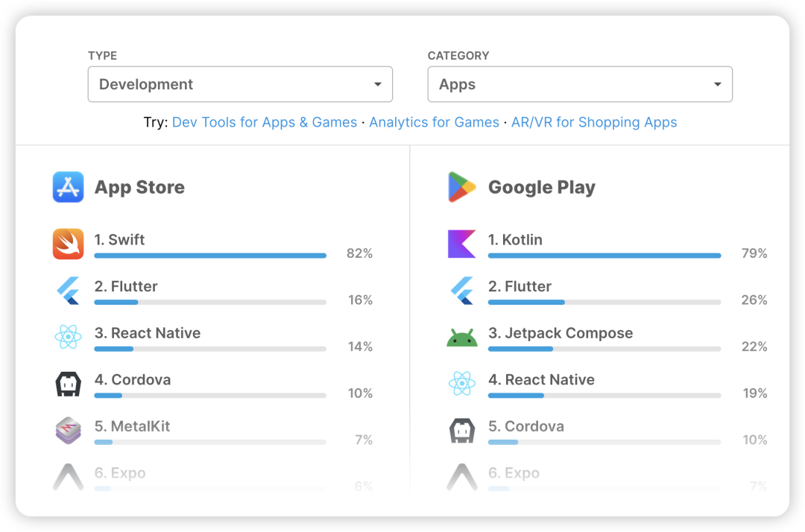Screen dimensions: 805x532
Task: Click the Swift bird icon
Action: (68, 244)
